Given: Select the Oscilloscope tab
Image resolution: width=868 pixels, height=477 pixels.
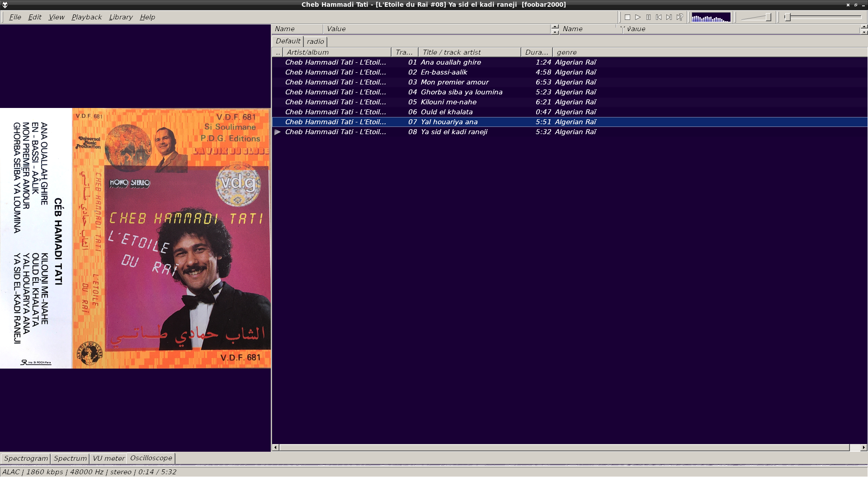Looking at the screenshot, I should (151, 458).
